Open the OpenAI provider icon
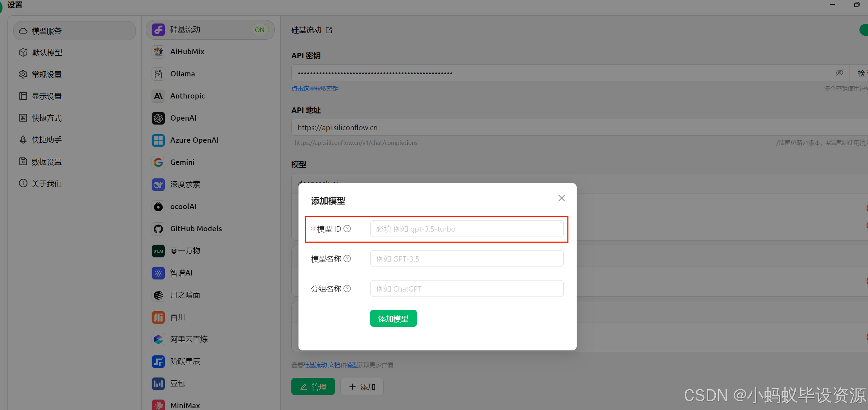The image size is (868, 410). click(x=158, y=118)
